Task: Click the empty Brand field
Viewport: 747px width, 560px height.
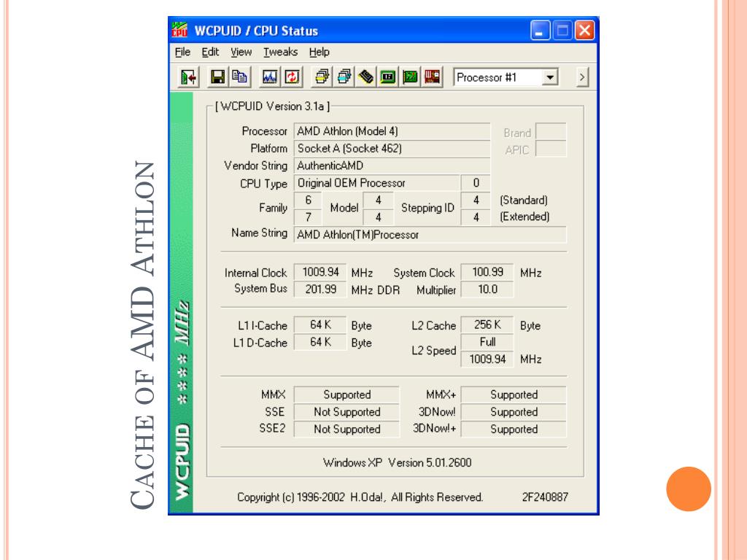Action: pos(551,131)
